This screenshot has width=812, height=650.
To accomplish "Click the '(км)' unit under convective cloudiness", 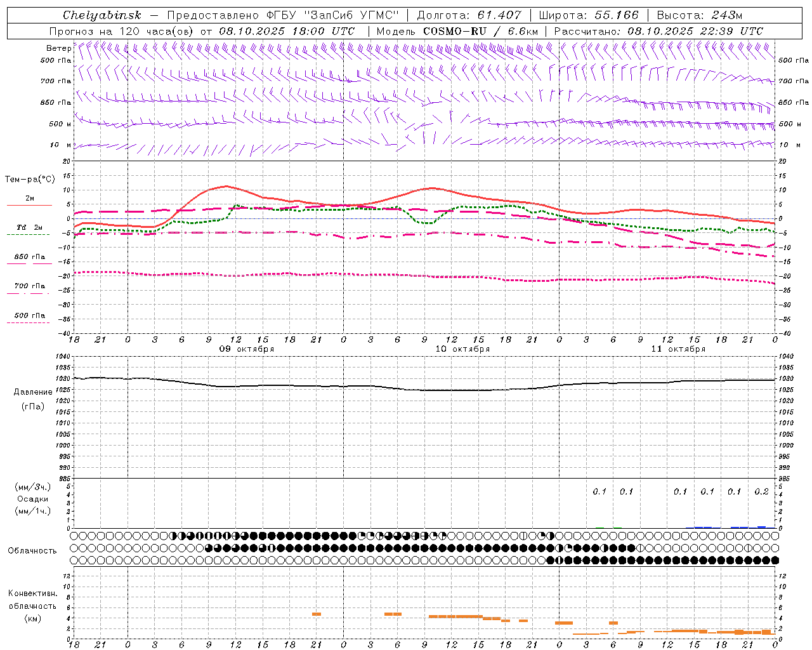I will click(32, 618).
